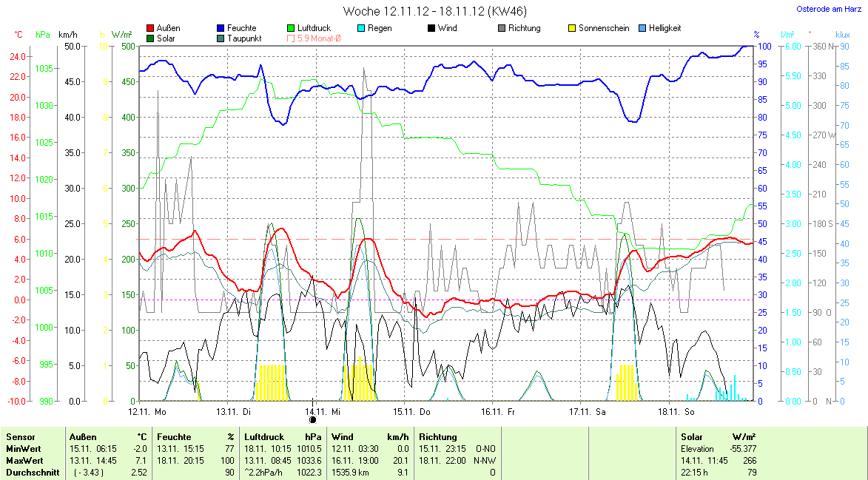
Task: Select the black Wind legend square
Action: point(431,28)
